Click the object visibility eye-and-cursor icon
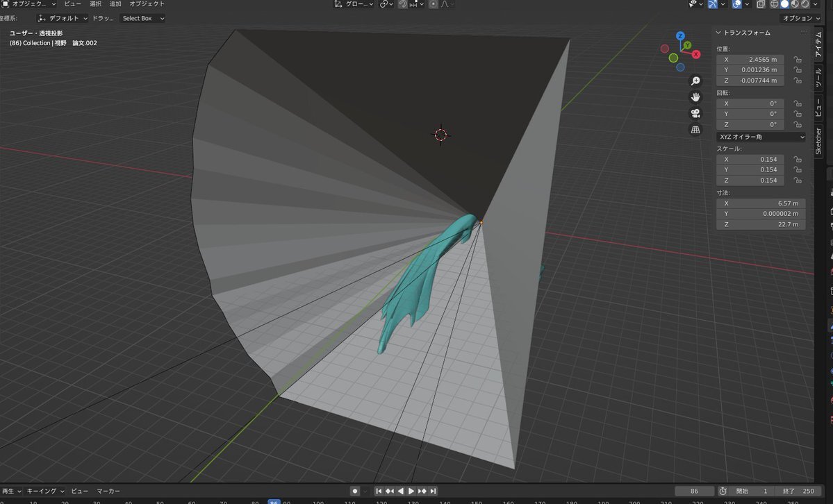 click(x=693, y=4)
